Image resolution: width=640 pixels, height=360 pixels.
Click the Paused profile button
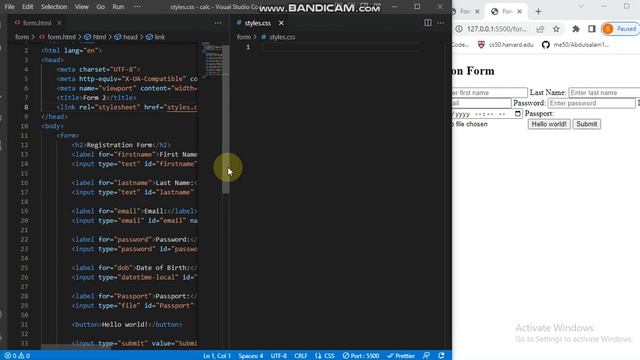[620, 29]
